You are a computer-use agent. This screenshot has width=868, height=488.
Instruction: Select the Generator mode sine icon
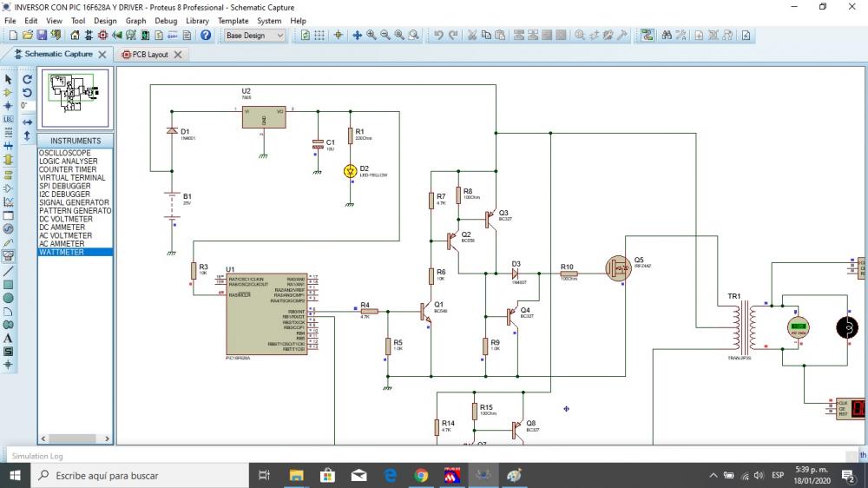9,228
